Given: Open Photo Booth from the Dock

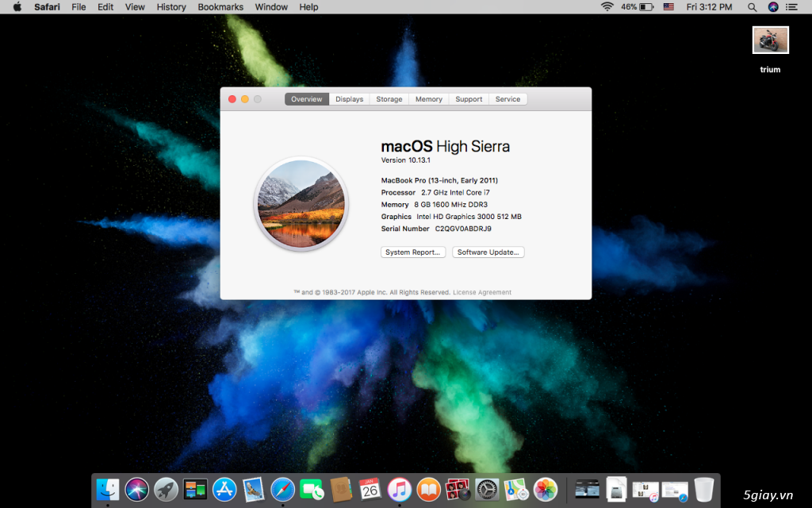Looking at the screenshot, I should [458, 489].
